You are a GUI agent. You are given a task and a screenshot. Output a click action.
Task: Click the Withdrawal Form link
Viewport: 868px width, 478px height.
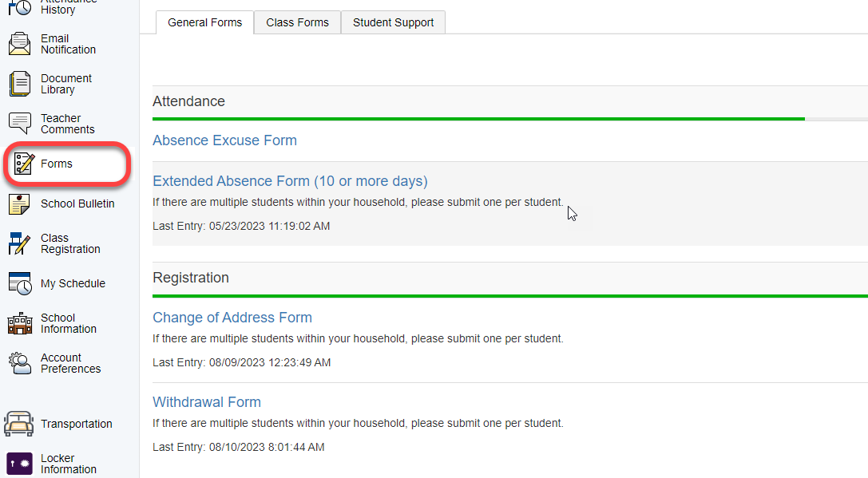tap(207, 402)
